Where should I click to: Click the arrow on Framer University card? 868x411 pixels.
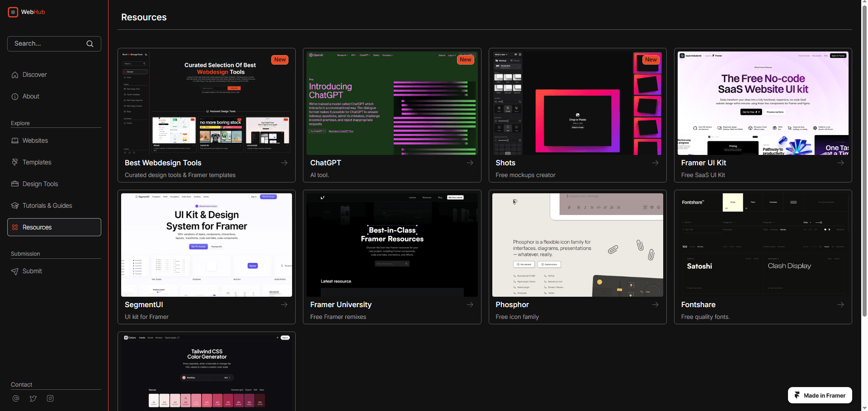pyautogui.click(x=470, y=304)
